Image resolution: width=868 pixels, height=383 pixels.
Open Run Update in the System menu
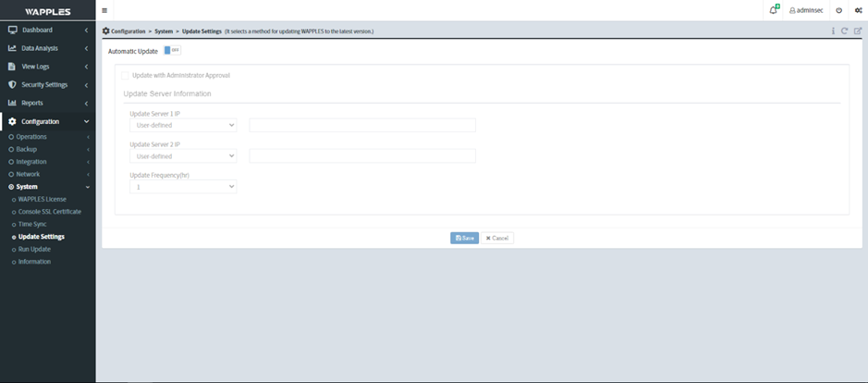pyautogui.click(x=34, y=249)
